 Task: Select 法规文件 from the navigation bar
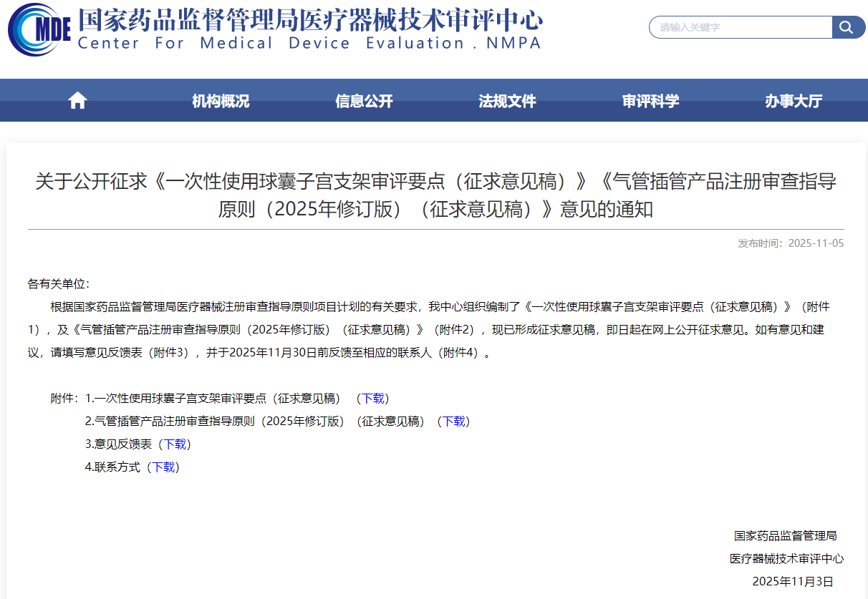[x=507, y=100]
